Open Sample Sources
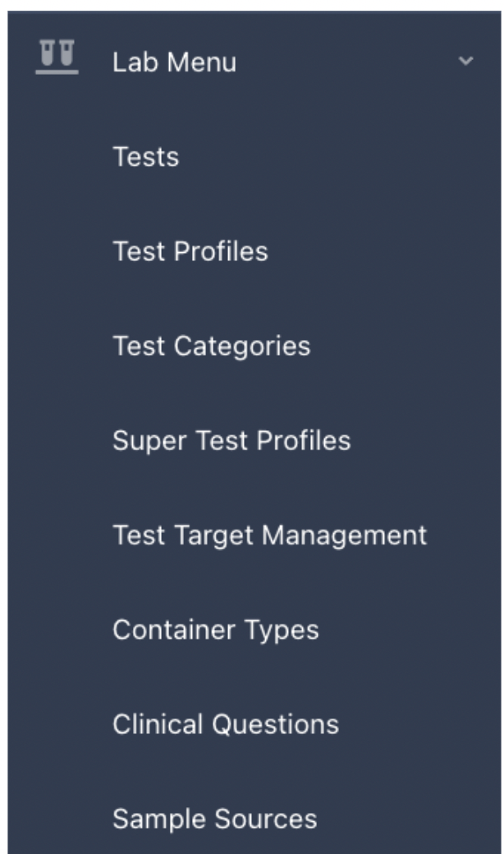504x854 pixels. (215, 820)
